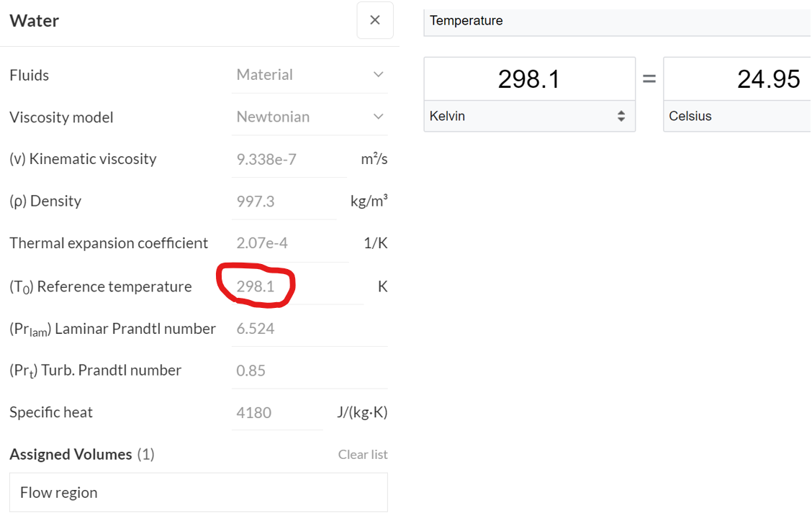Edit the Laminar Prandtl number field
812x518 pixels.
[x=308, y=329]
